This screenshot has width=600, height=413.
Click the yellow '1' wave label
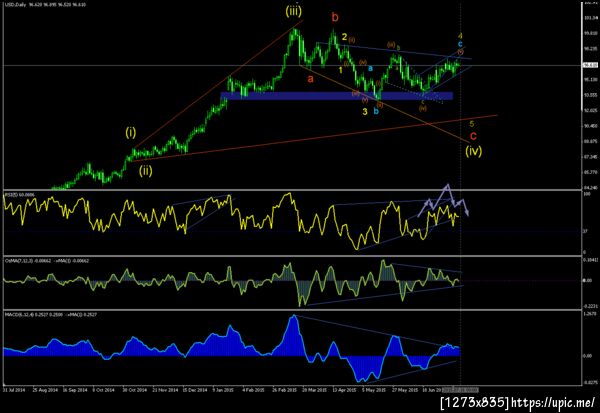[x=340, y=70]
